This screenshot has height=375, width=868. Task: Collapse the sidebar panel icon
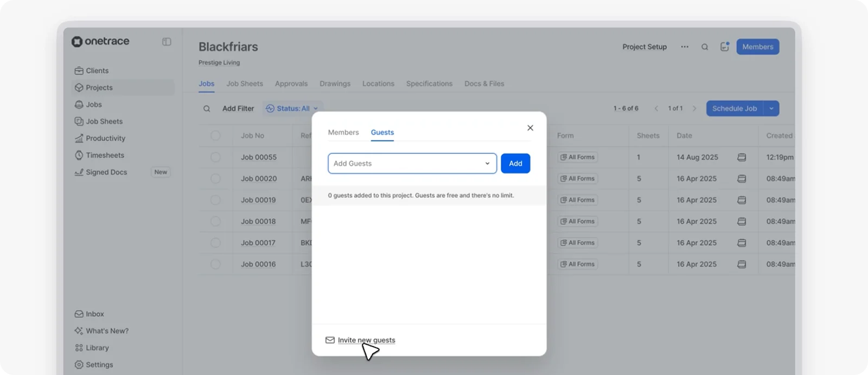coord(167,42)
